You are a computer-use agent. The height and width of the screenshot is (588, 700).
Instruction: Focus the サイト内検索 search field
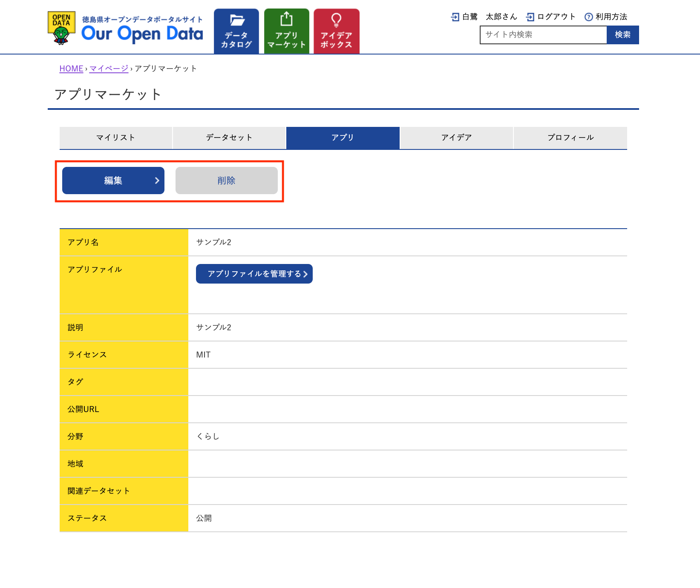pyautogui.click(x=543, y=35)
